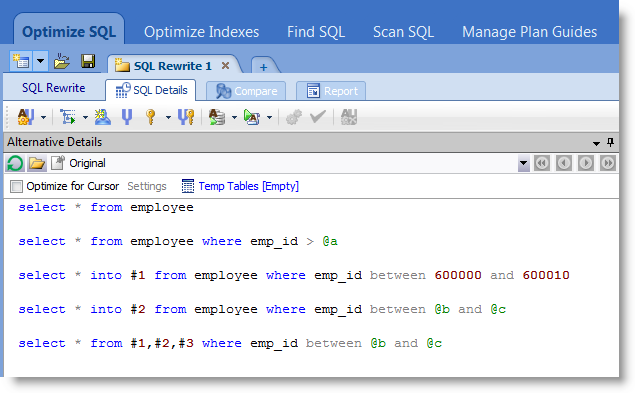Image resolution: width=635 pixels, height=393 pixels.
Task: Click the Settings link
Action: pos(147,186)
